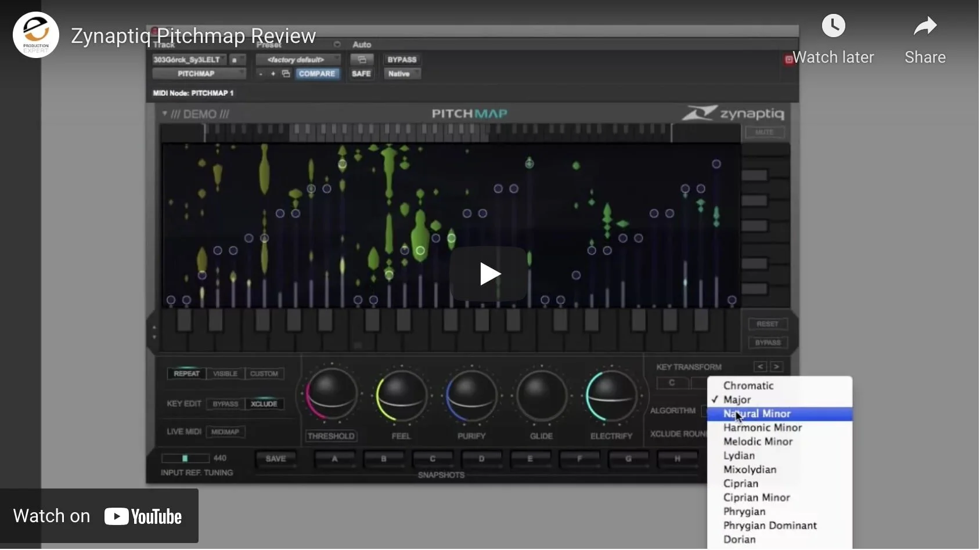Select the REPEAT mode button

point(186,374)
